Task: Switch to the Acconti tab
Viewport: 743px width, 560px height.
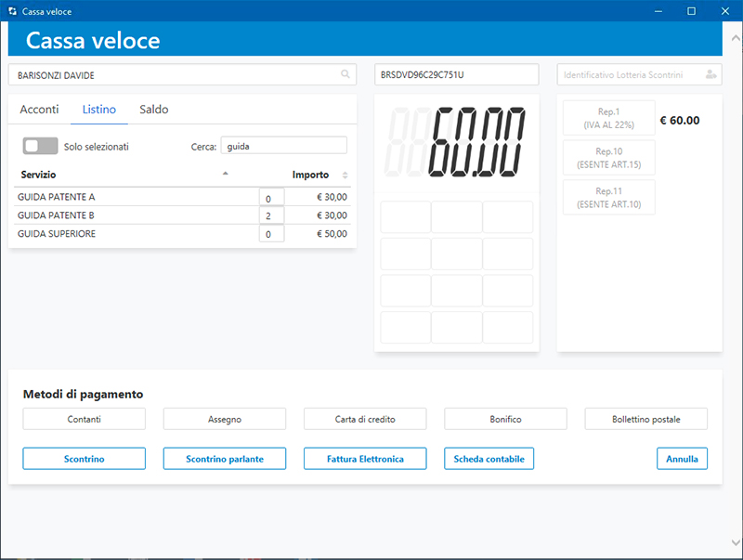Action: pyautogui.click(x=39, y=110)
